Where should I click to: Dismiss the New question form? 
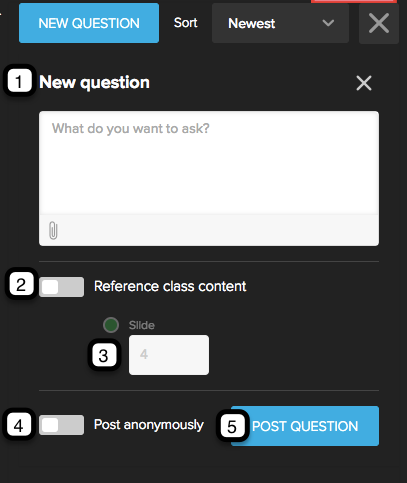364,83
